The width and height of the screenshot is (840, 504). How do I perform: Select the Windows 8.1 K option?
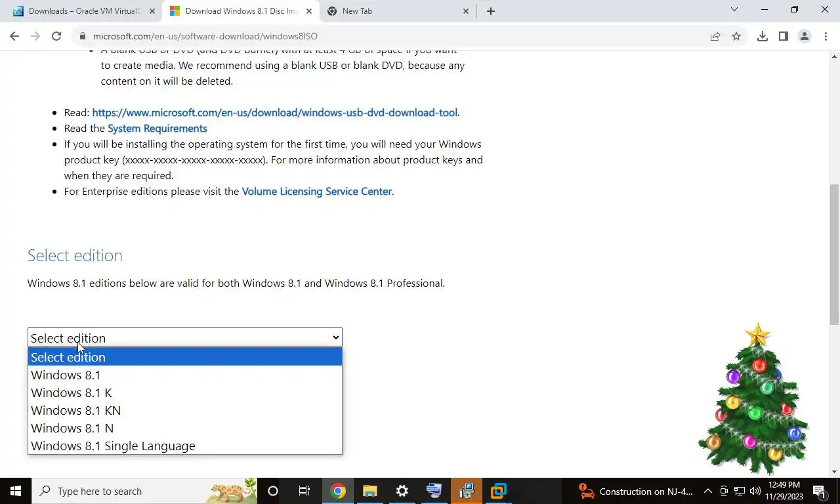tap(184, 392)
